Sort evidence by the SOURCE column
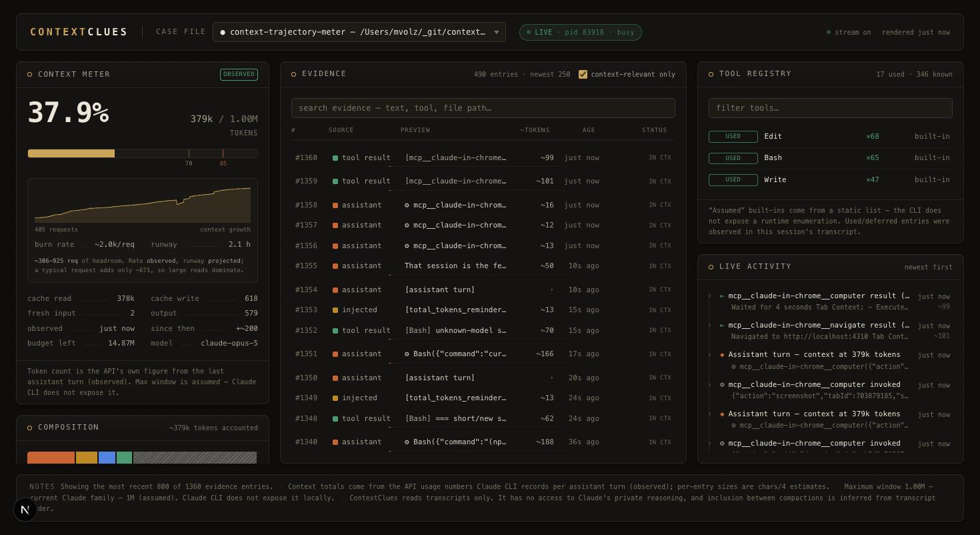980x535 pixels. point(341,130)
